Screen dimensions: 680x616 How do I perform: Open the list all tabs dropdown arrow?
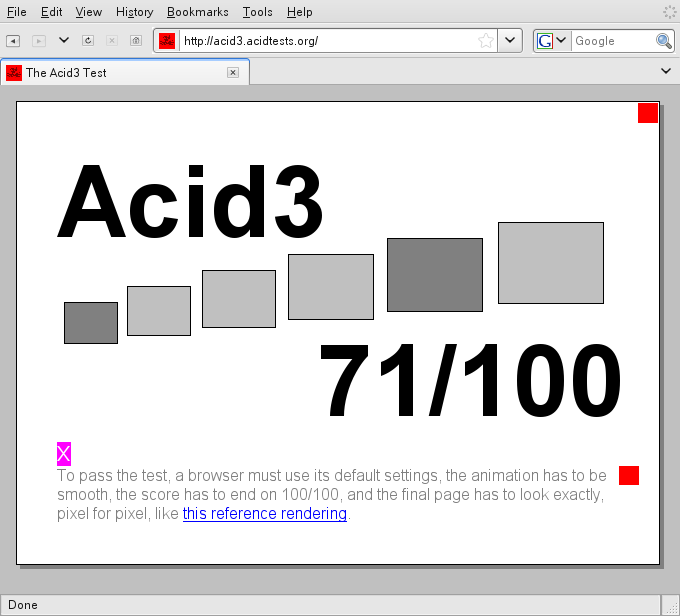[666, 71]
